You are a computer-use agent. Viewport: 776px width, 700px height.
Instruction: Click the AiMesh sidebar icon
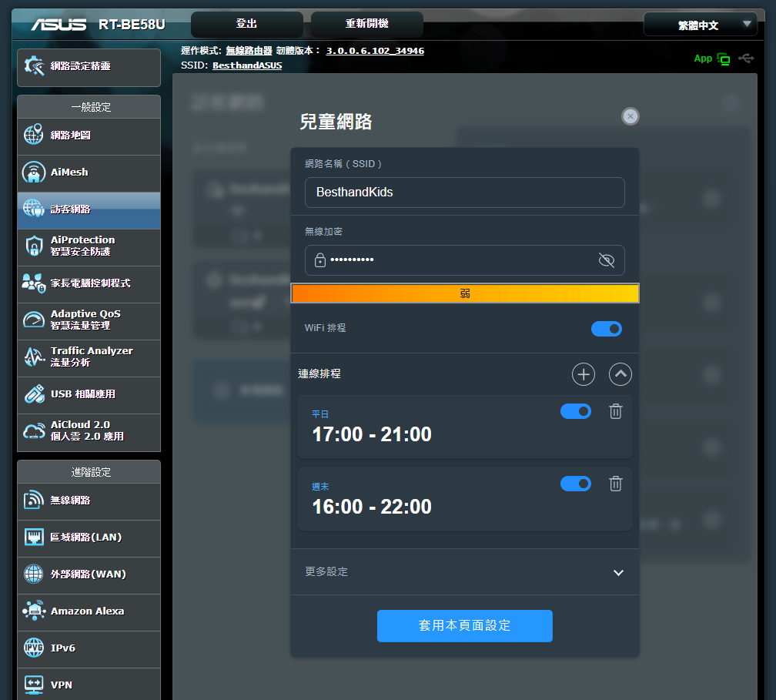(34, 172)
